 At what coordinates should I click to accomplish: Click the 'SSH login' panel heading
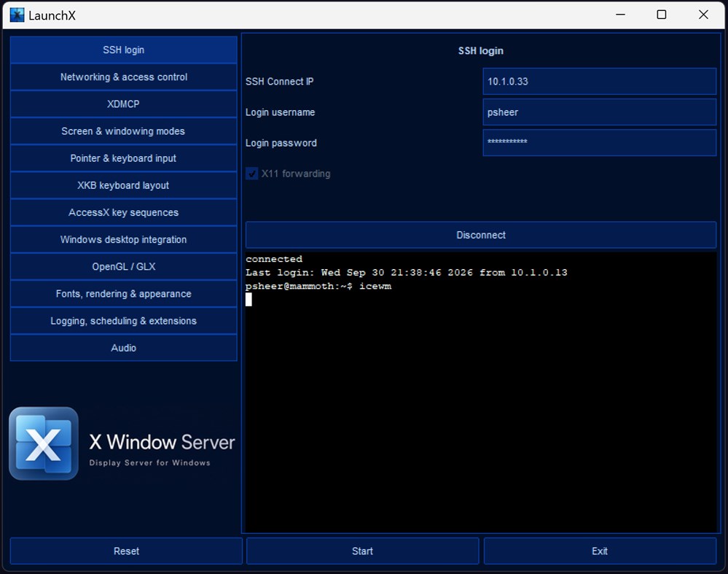point(480,50)
